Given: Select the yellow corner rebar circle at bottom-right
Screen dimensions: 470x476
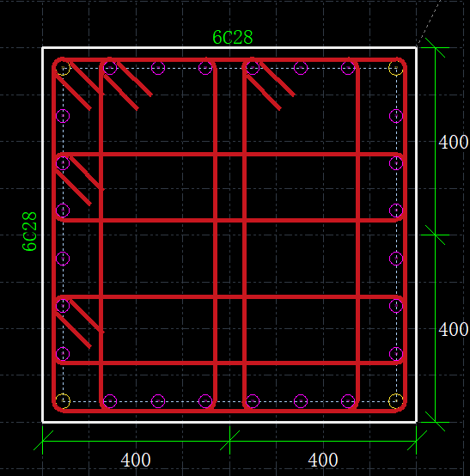Looking at the screenshot, I should tap(396, 401).
